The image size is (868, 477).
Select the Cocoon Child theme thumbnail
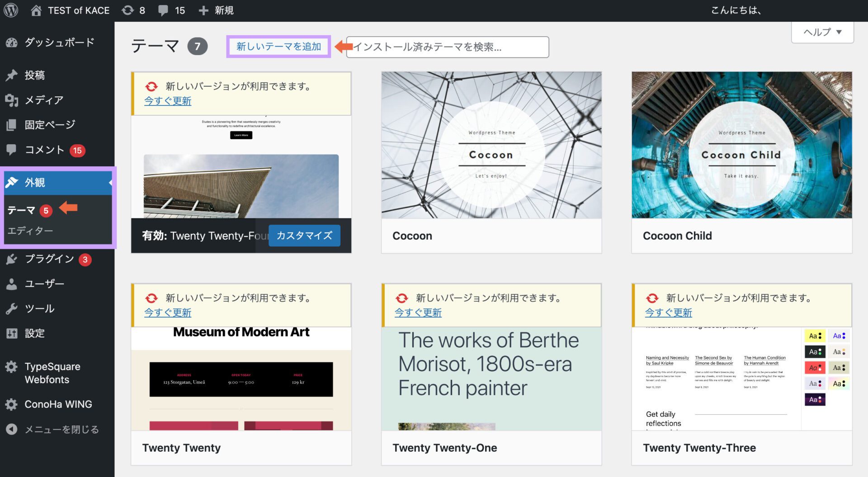[742, 145]
